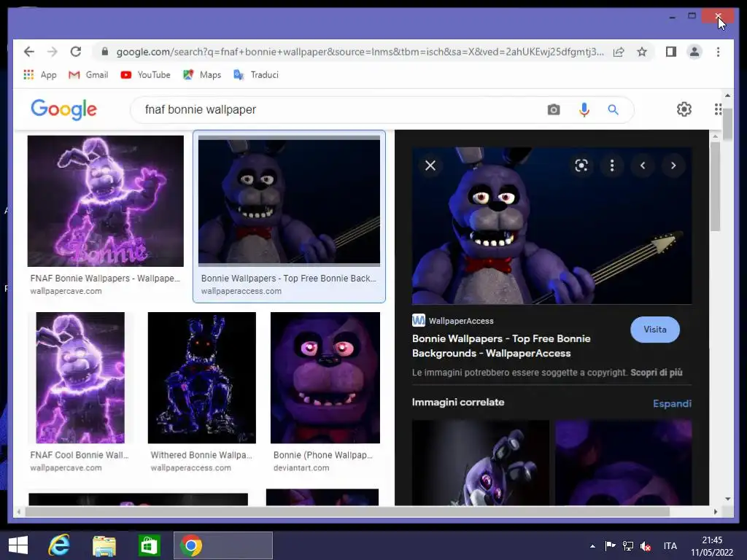Open the muted volume tray icon
This screenshot has width=747, height=560.
pyautogui.click(x=646, y=545)
